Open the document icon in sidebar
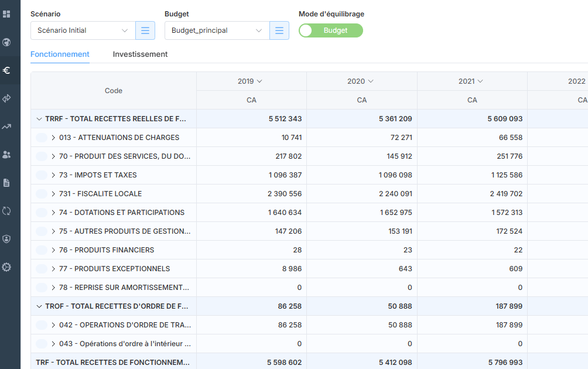 coord(6,183)
